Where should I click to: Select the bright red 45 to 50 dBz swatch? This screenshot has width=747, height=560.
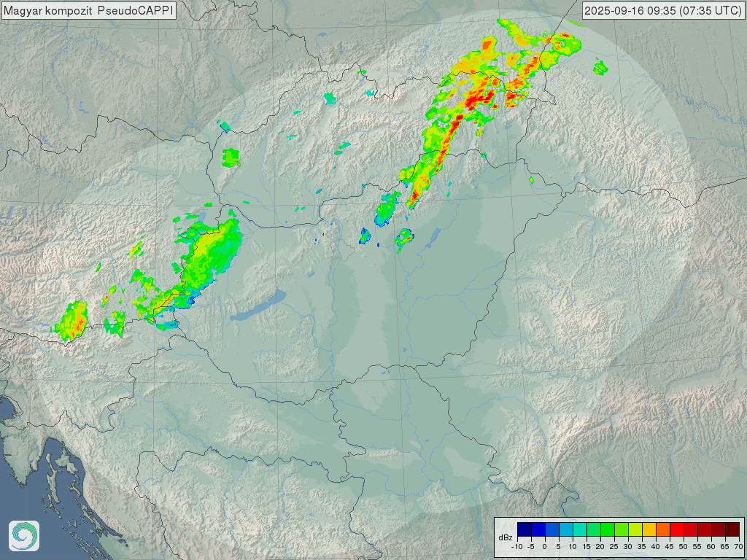coord(677,529)
